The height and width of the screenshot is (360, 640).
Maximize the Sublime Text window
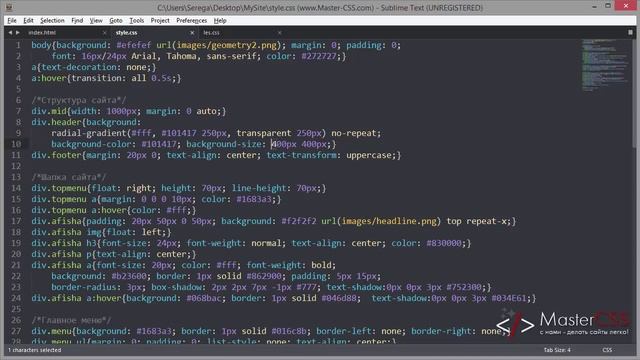(608, 6)
